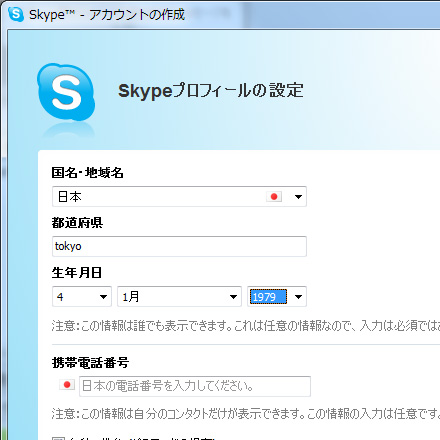Click the Japan flag beside the phone number field
This screenshot has width=440, height=440.
pos(67,385)
